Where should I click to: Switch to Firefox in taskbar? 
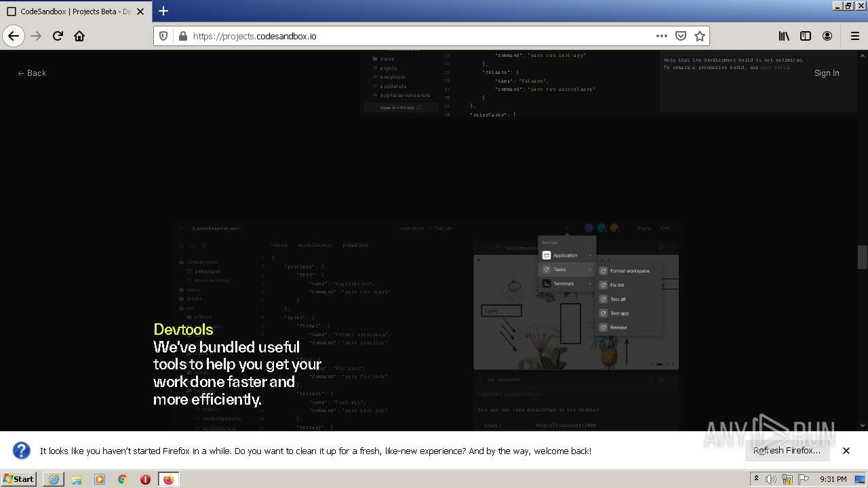point(168,479)
